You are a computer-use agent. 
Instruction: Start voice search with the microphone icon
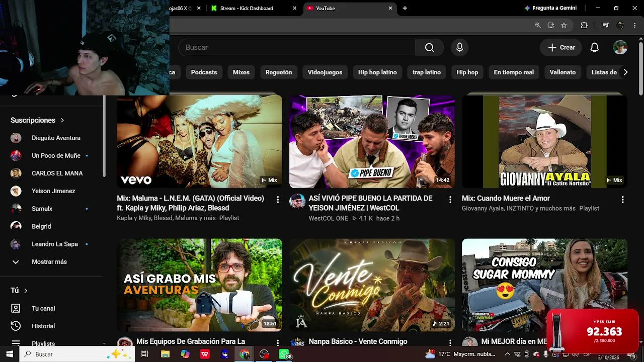[x=459, y=47]
